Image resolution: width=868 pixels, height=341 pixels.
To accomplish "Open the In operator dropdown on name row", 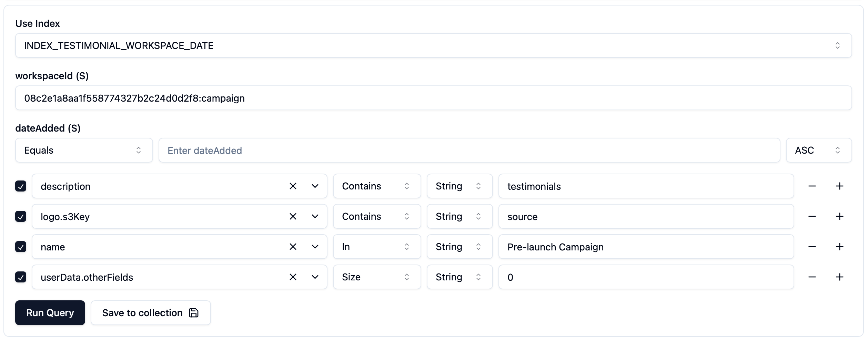I will [x=377, y=247].
